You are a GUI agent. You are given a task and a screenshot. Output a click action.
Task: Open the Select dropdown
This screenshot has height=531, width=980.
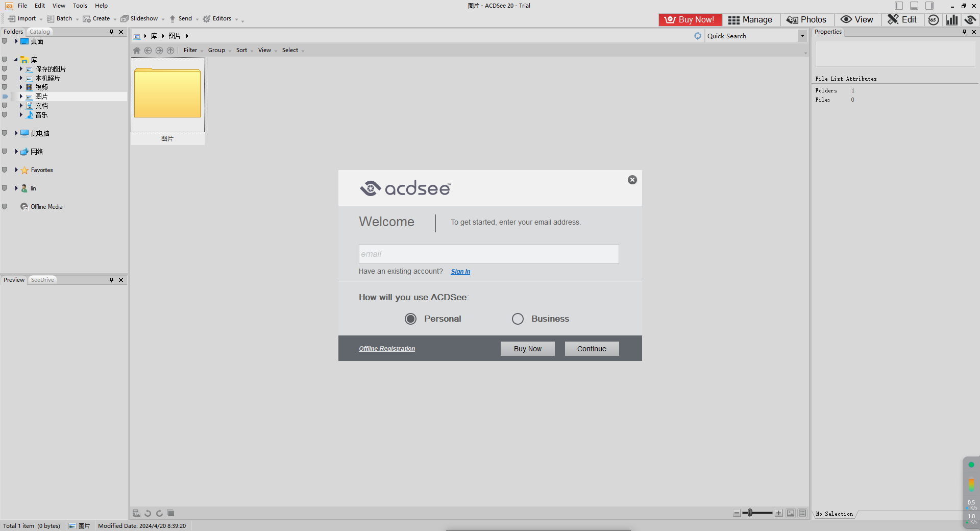point(293,51)
